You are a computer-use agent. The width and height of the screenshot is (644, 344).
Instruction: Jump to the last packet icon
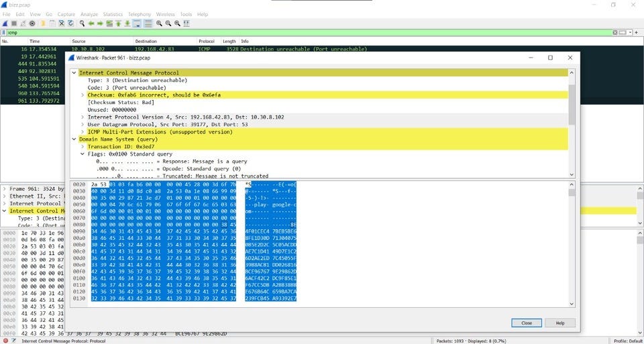point(127,23)
